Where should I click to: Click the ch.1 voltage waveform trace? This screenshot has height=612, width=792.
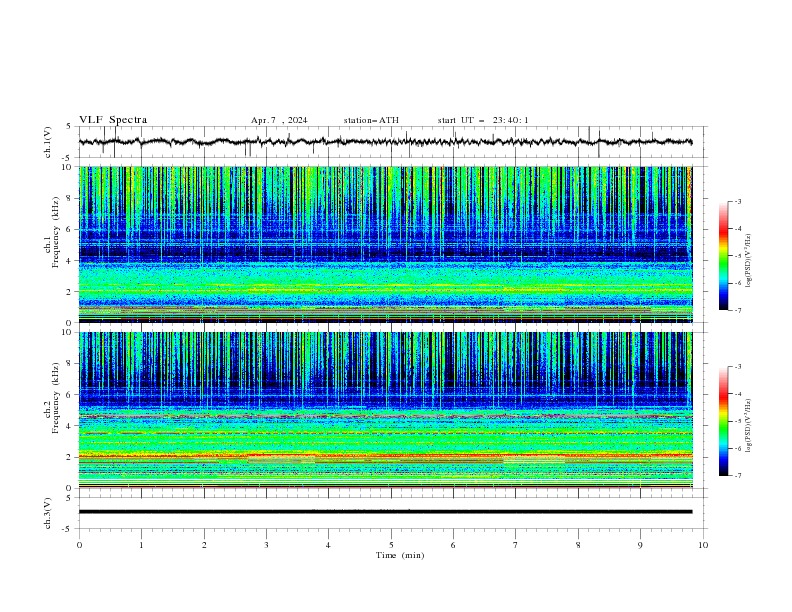coord(385,142)
